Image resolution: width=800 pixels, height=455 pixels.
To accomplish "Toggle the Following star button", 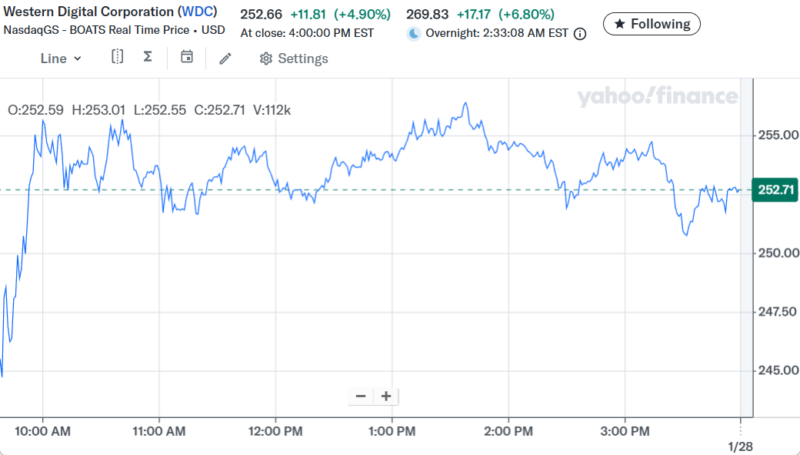I will [652, 23].
